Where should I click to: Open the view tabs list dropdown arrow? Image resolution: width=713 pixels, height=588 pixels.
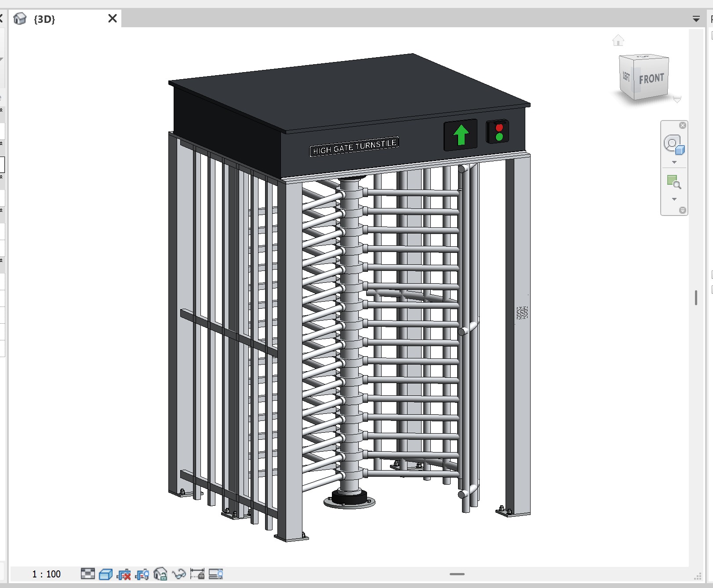click(696, 19)
